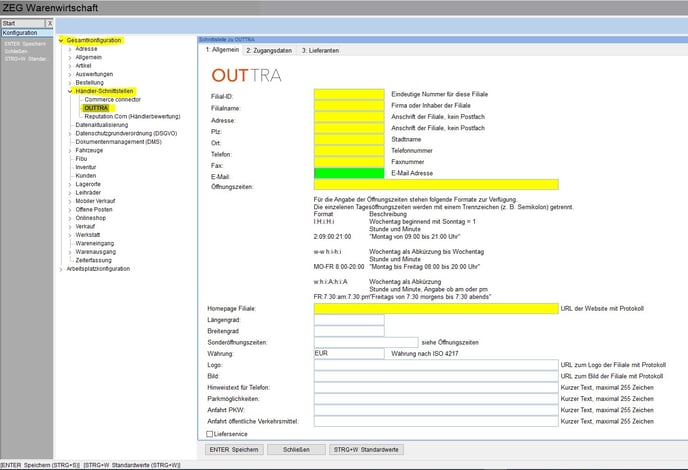The height and width of the screenshot is (470, 688).
Task: Click the Anfahrt öffentliche Verkehrsmittel field
Action: point(436,422)
